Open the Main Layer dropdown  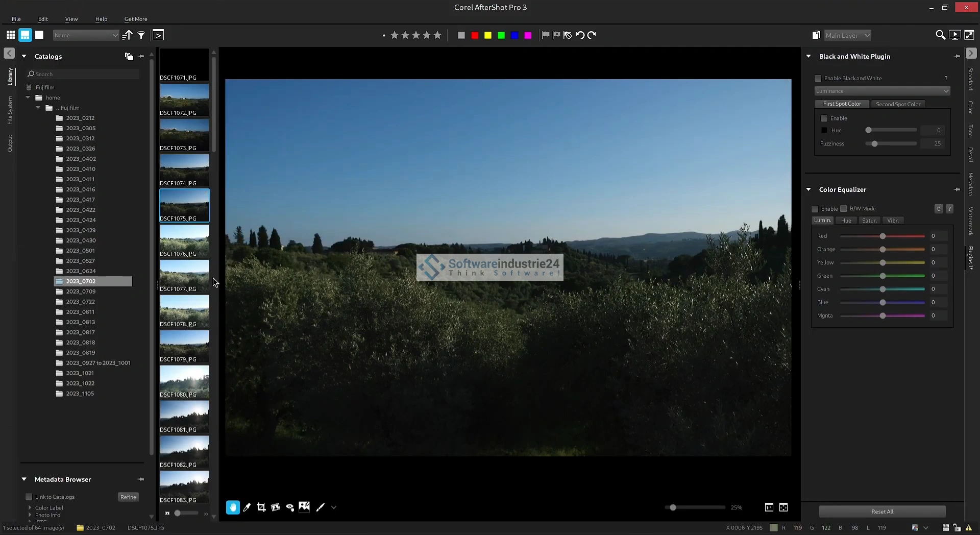pos(847,35)
